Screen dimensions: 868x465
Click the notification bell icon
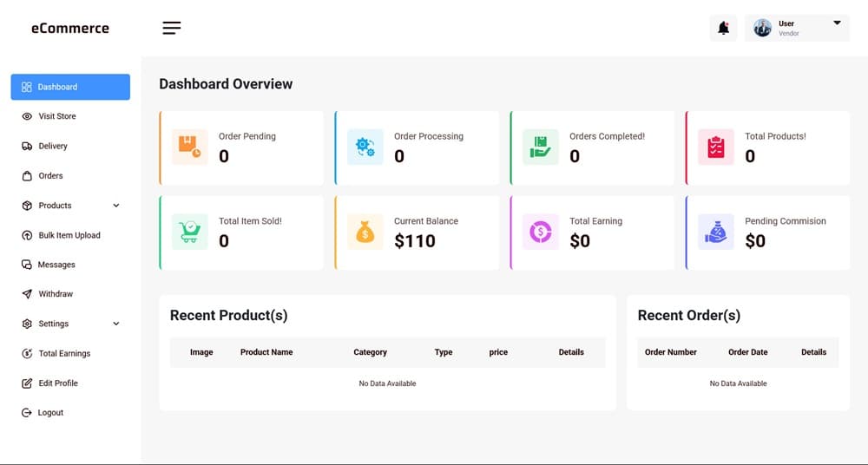tap(723, 29)
